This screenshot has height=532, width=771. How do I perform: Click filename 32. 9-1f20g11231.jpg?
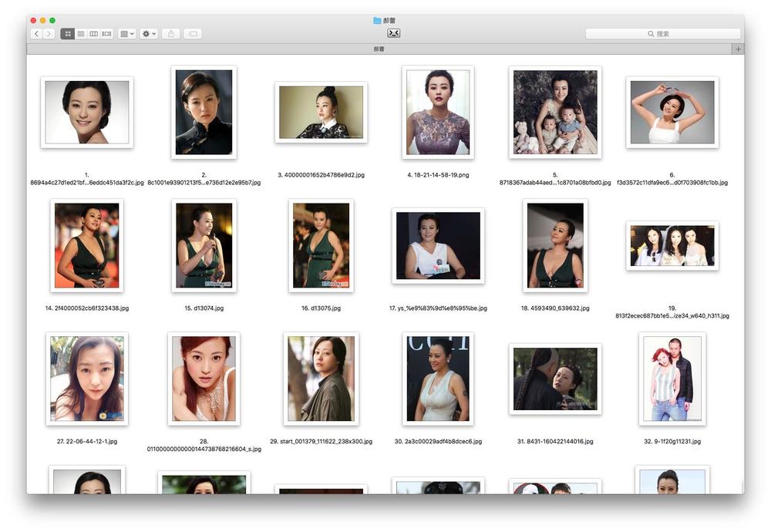pyautogui.click(x=672, y=442)
